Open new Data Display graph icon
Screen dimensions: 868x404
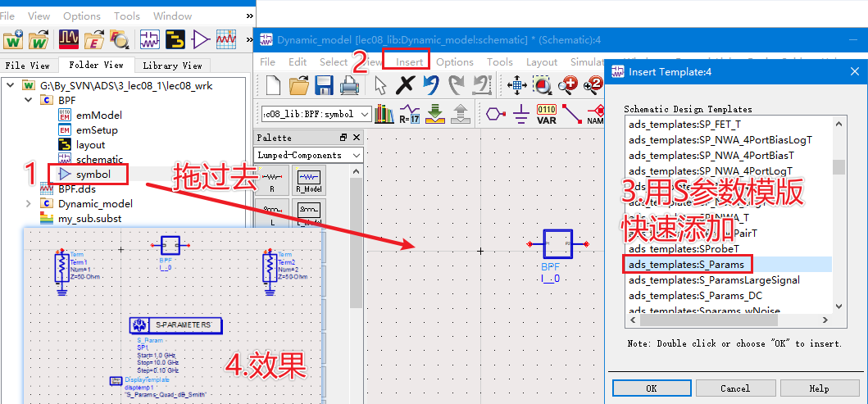coord(226,40)
